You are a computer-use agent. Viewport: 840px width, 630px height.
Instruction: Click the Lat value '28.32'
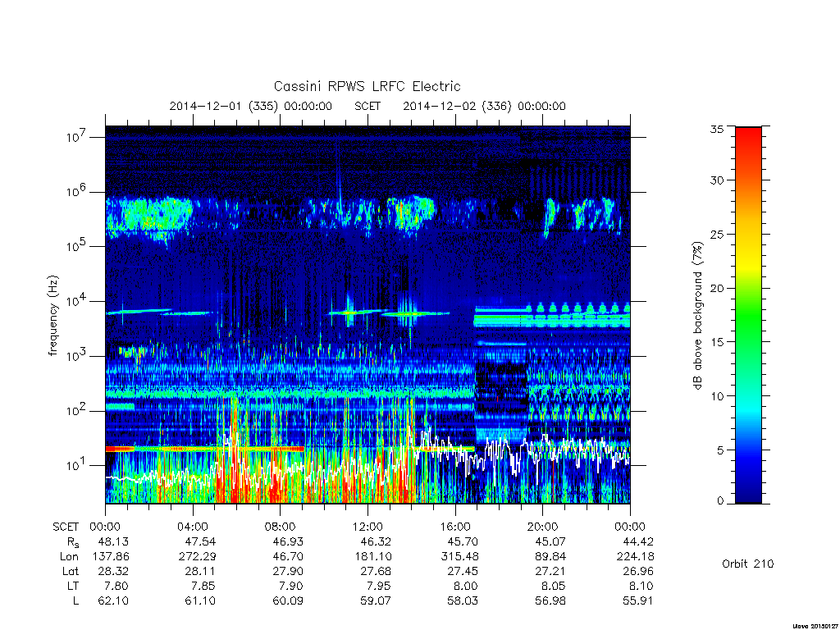[x=113, y=571]
